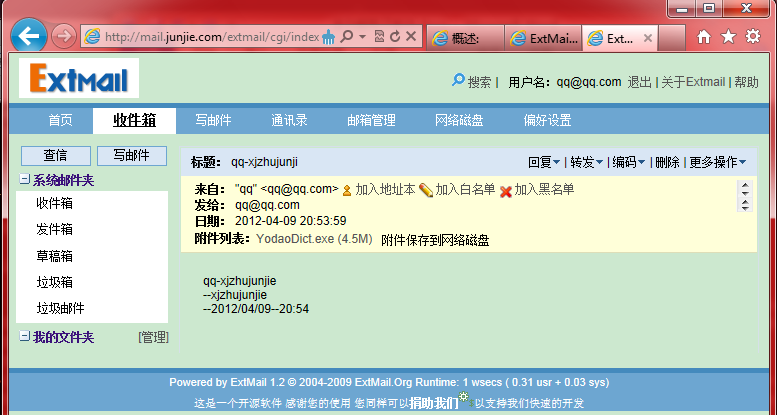
Task: Click the upper header expand arrows
Action: coord(745,189)
